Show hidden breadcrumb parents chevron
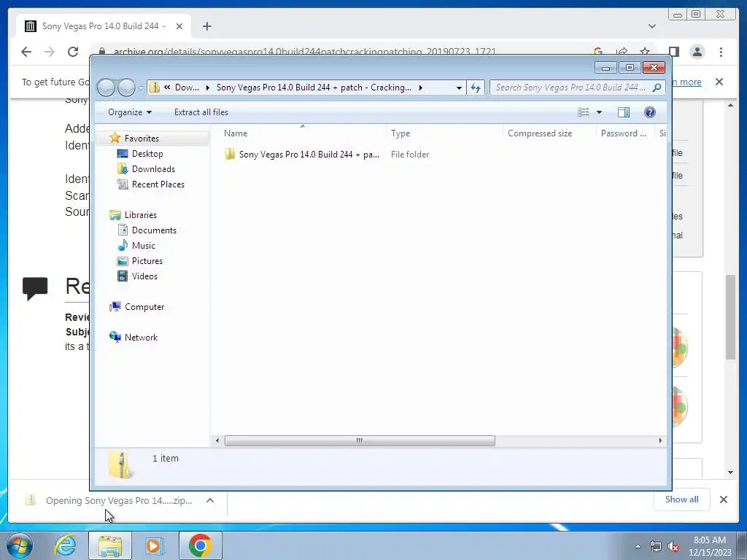Image resolution: width=747 pixels, height=560 pixels. (x=167, y=87)
